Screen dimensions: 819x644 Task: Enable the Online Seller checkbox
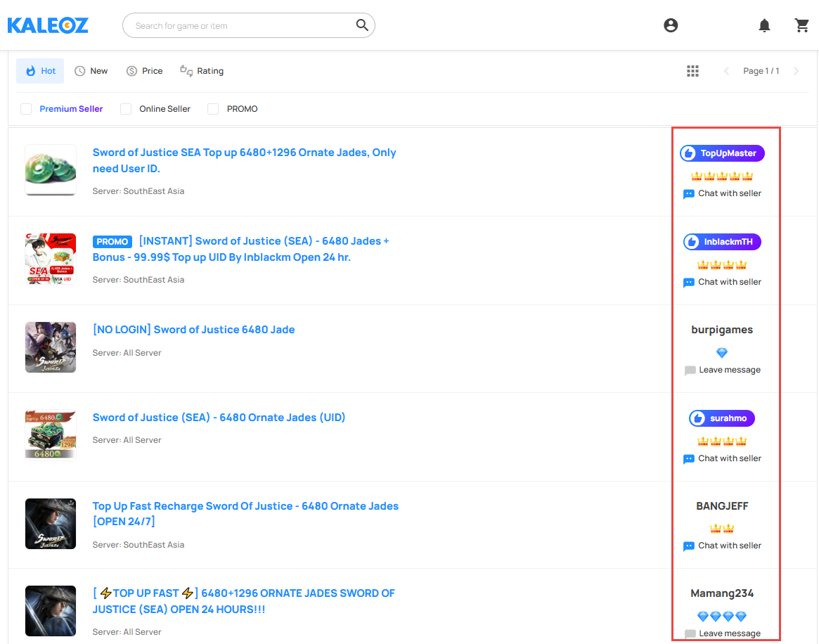point(126,109)
